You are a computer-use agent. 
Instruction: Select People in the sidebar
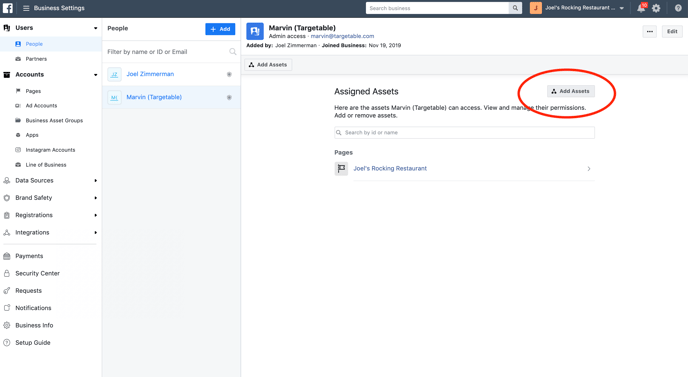coord(34,44)
